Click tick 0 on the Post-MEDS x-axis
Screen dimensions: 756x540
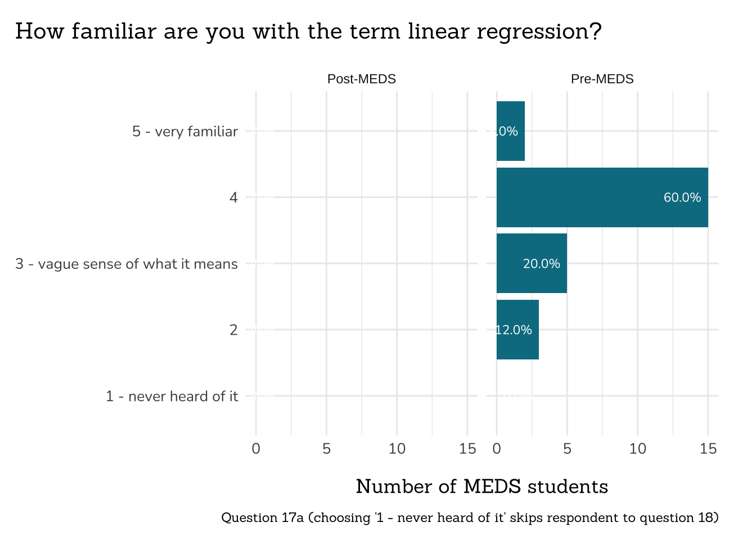pyautogui.click(x=256, y=449)
